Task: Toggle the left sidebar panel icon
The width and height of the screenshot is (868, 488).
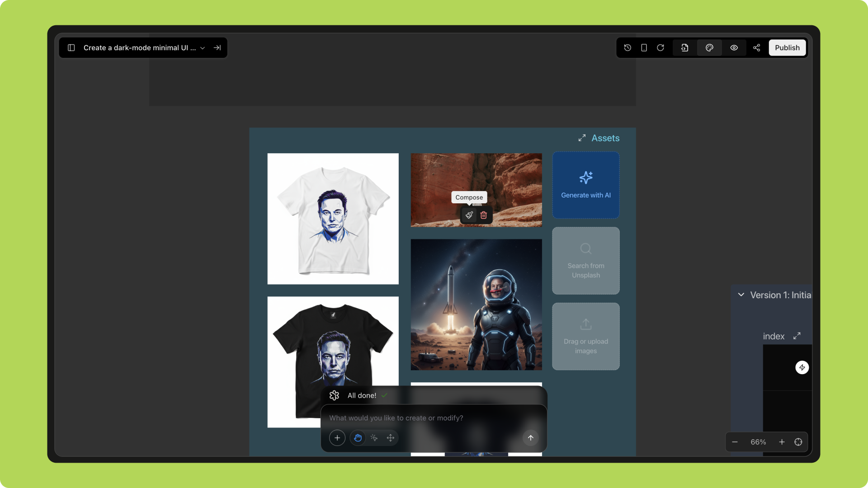Action: point(71,48)
